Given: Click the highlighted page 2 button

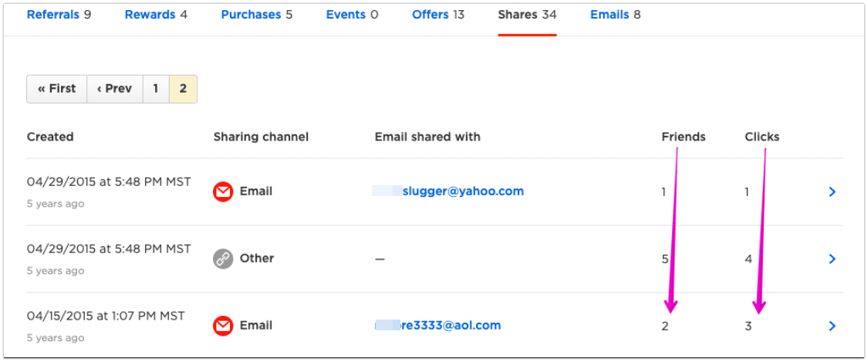Looking at the screenshot, I should tap(183, 89).
